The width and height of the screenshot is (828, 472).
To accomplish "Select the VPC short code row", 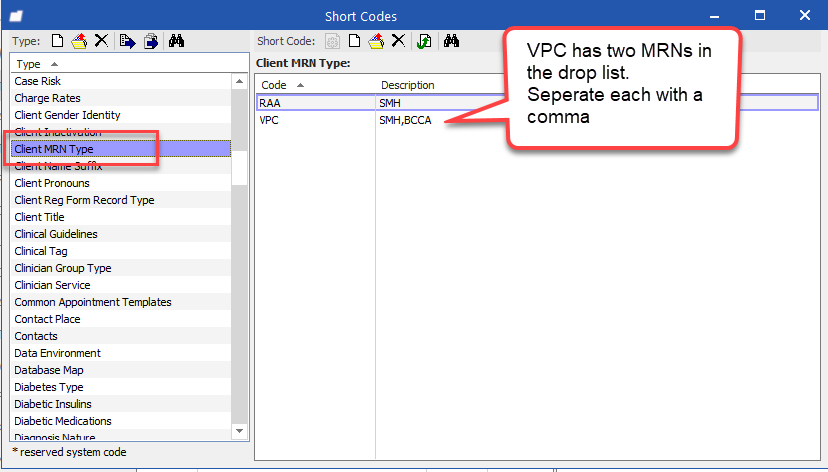I will [x=537, y=120].
